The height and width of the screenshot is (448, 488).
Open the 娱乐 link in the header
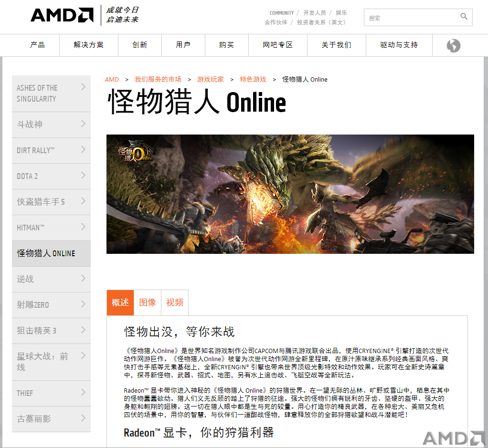click(341, 13)
